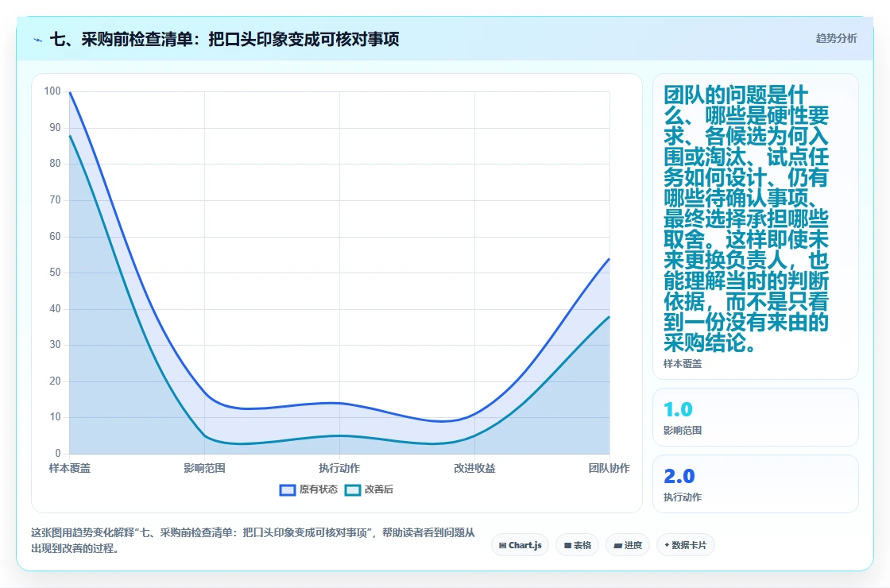Viewport: 890px width, 588px height.
Task: Click the 原有状态 line peak at 样本覆盖
Action: pyautogui.click(x=70, y=92)
